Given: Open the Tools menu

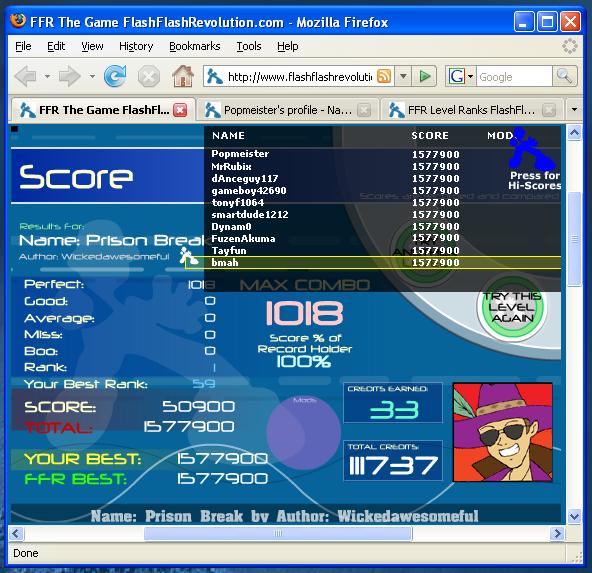Looking at the screenshot, I should point(249,46).
